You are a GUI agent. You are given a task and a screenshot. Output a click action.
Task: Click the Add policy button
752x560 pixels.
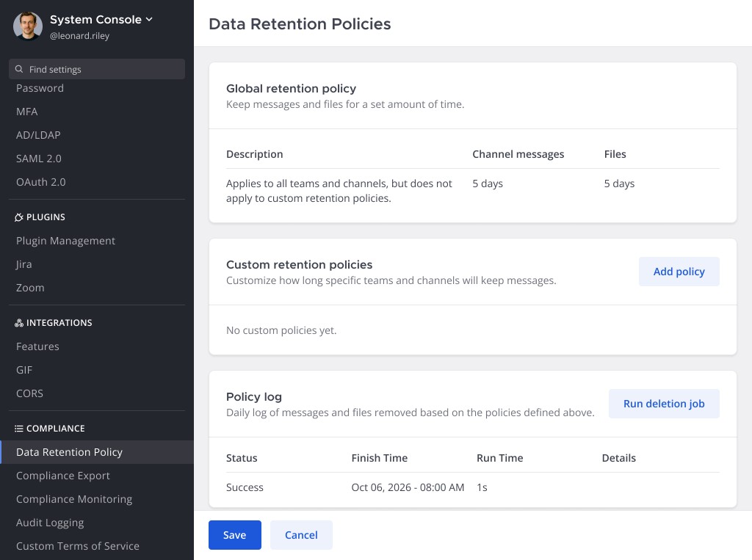click(679, 272)
